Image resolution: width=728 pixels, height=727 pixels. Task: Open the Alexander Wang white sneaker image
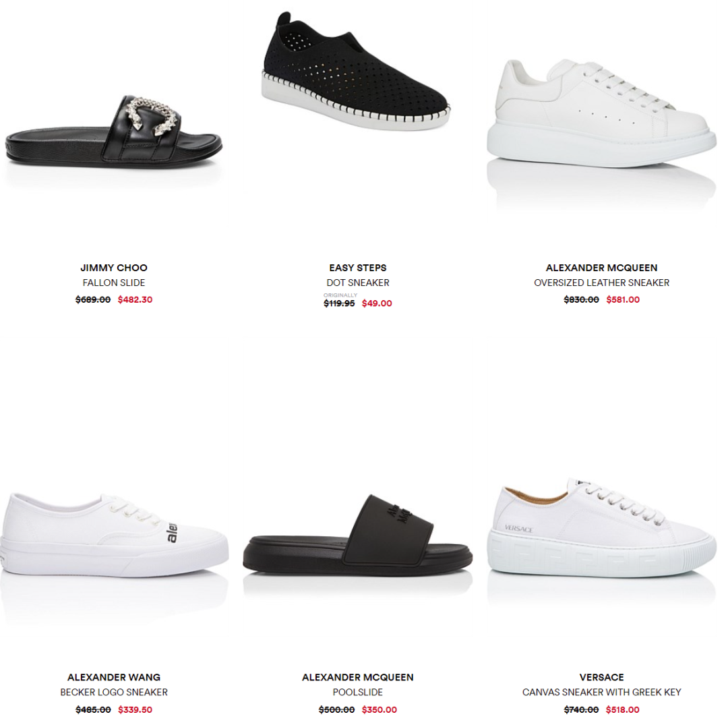[114, 535]
